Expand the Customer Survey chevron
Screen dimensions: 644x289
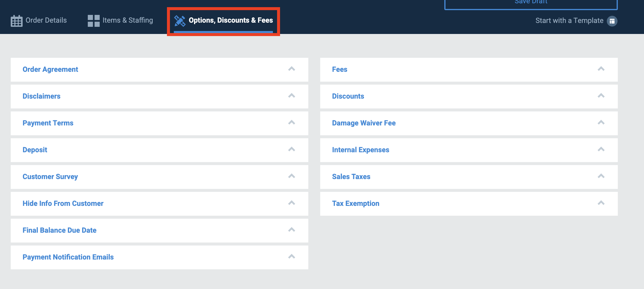292,176
